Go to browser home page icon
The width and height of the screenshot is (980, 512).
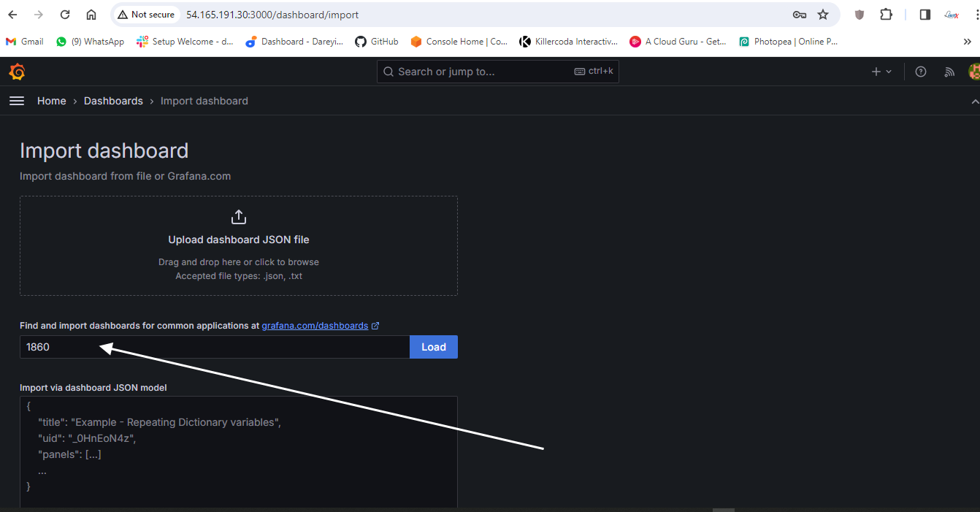pos(91,15)
